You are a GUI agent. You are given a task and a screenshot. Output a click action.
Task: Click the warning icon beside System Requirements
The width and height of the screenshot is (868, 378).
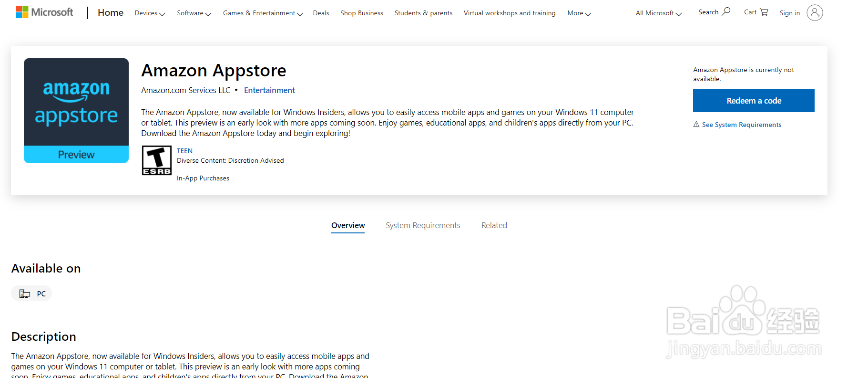pyautogui.click(x=696, y=124)
